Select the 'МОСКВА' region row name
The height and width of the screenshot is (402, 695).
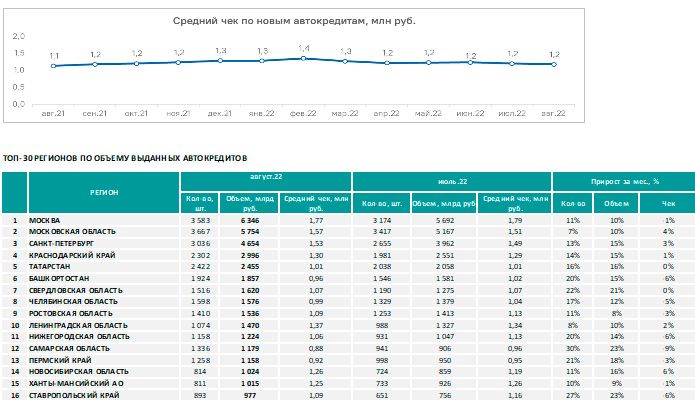[44, 220]
